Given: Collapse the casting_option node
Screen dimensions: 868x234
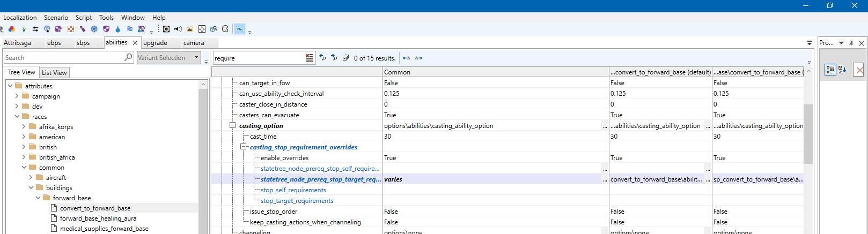Looking at the screenshot, I should point(233,125).
